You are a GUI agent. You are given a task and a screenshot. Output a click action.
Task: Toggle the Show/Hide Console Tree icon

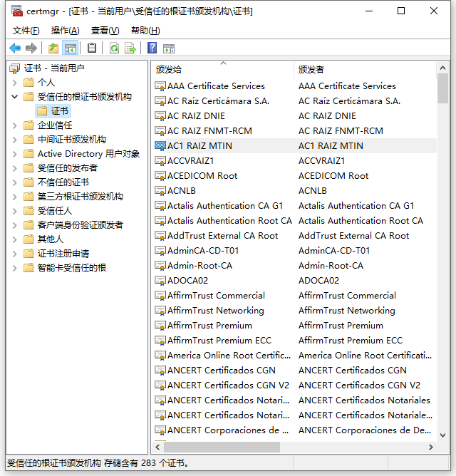coord(70,48)
